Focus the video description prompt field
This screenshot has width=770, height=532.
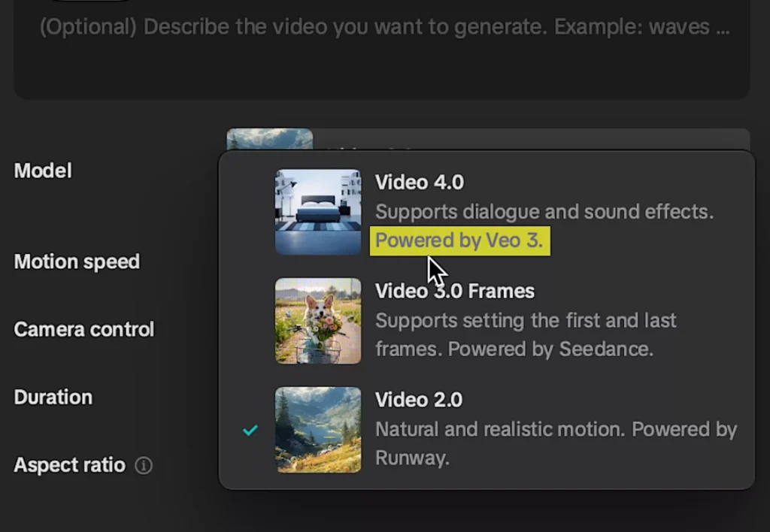pyautogui.click(x=383, y=53)
